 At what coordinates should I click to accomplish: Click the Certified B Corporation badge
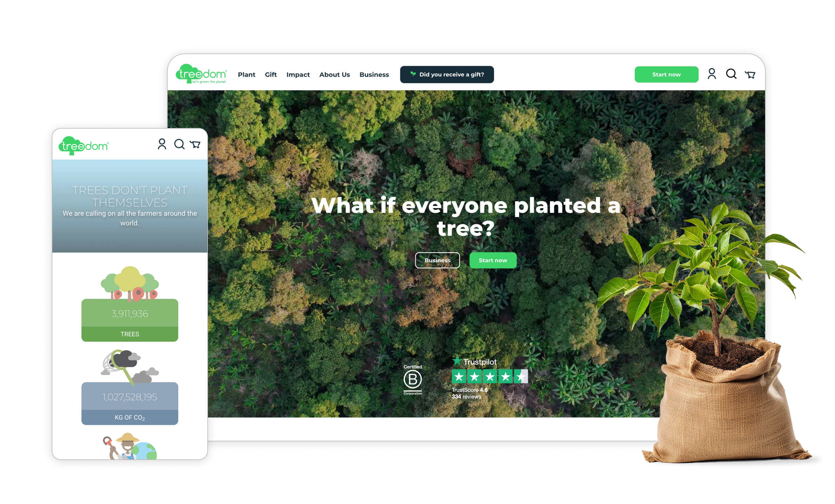click(413, 381)
